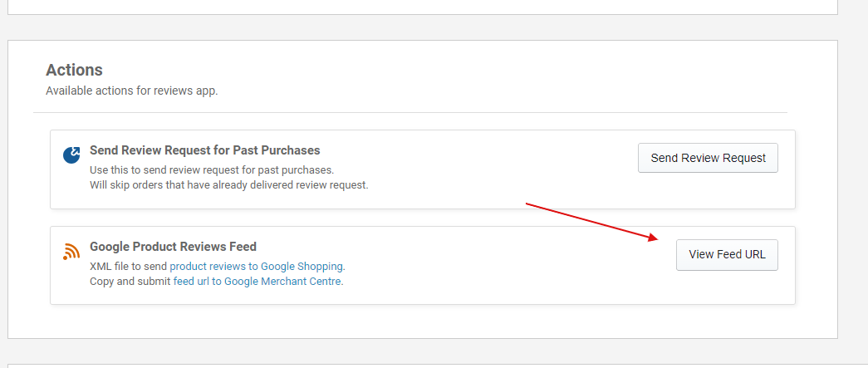This screenshot has height=368, width=868.
Task: Click the blue review request icon
Action: [71, 155]
